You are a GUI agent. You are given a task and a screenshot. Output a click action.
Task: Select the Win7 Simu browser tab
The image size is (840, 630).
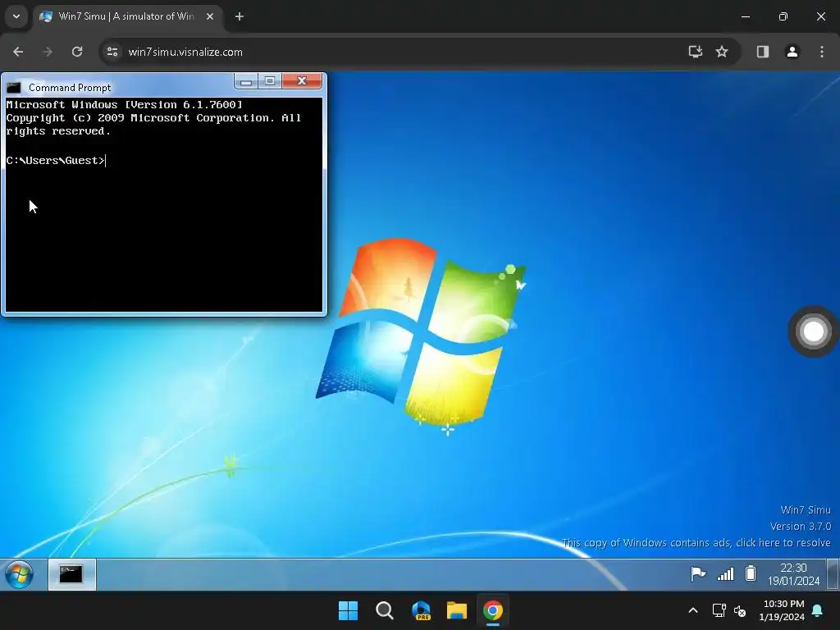126,16
